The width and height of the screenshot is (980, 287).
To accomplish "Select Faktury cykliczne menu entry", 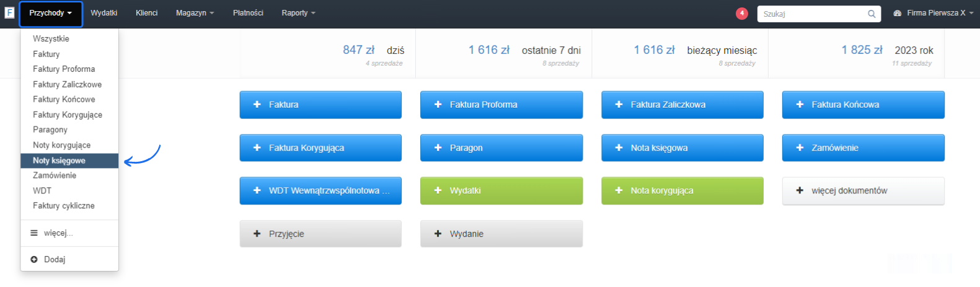I will [64, 206].
